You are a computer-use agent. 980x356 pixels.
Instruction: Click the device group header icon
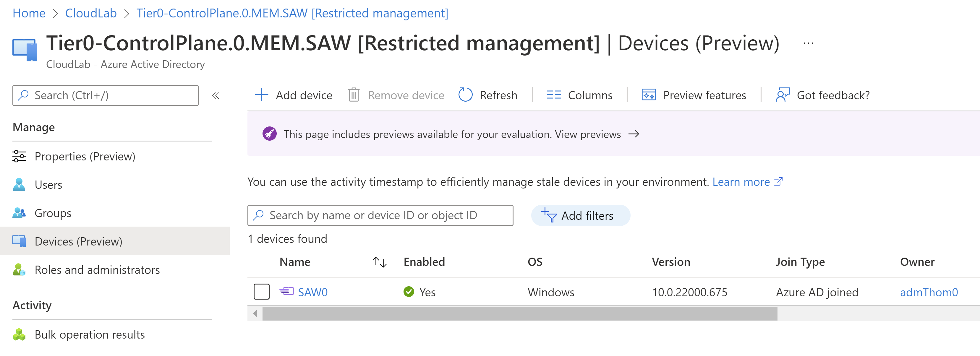coord(25,50)
